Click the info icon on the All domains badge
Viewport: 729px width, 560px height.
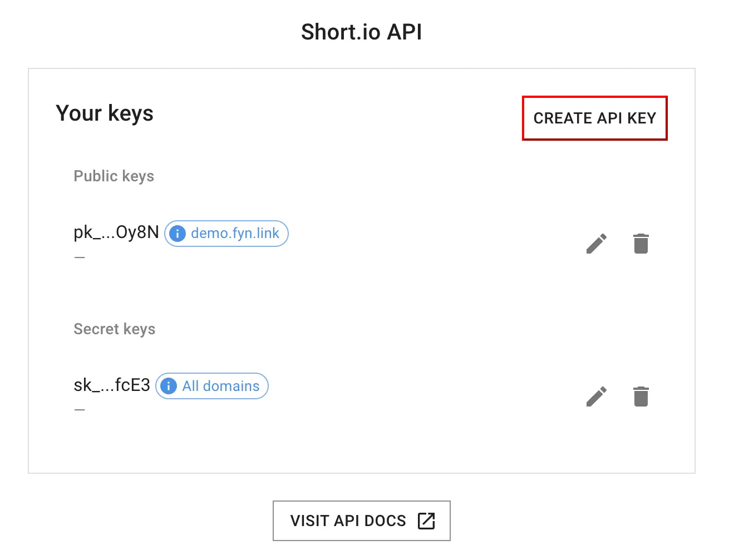(168, 386)
